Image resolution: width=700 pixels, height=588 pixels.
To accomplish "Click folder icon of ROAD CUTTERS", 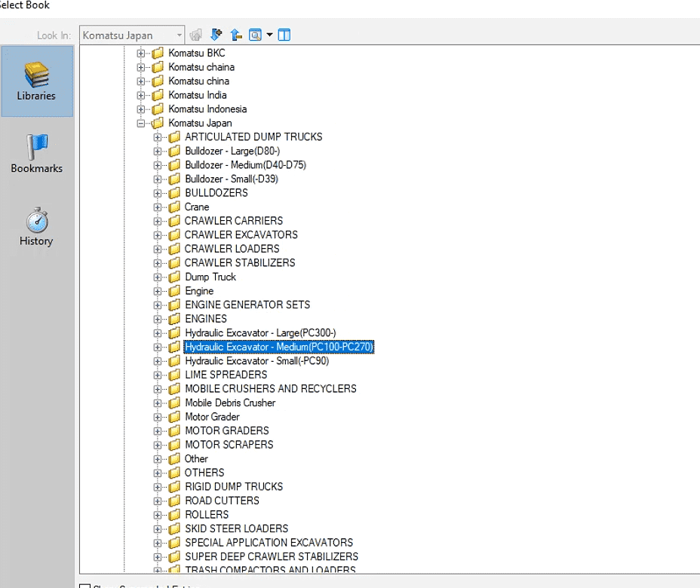I will 174,501.
